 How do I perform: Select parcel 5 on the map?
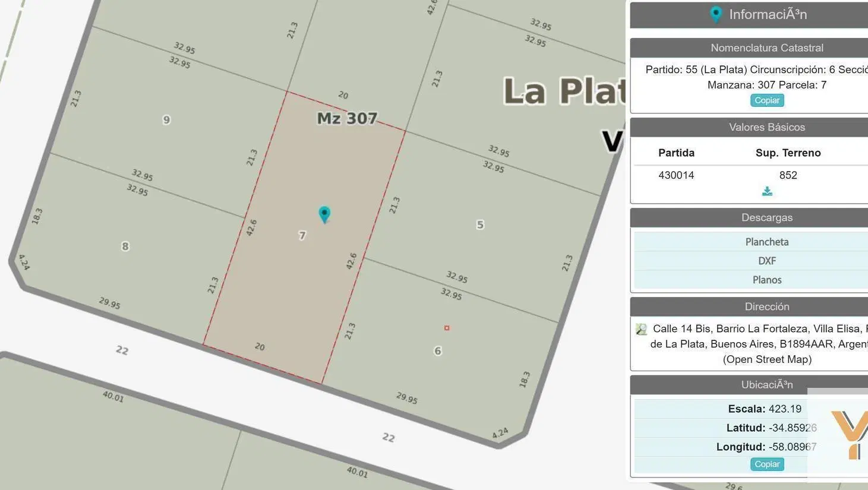click(480, 225)
